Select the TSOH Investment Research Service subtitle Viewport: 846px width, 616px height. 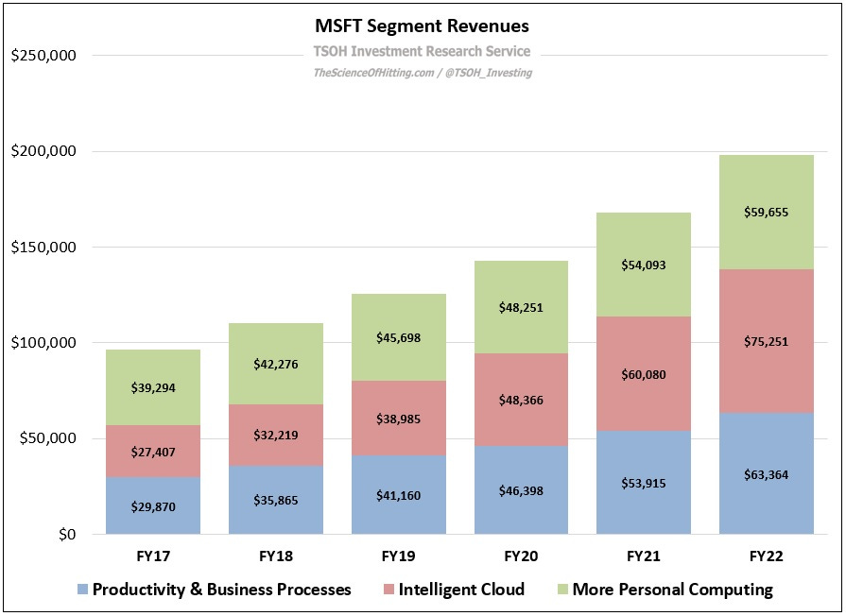422,51
